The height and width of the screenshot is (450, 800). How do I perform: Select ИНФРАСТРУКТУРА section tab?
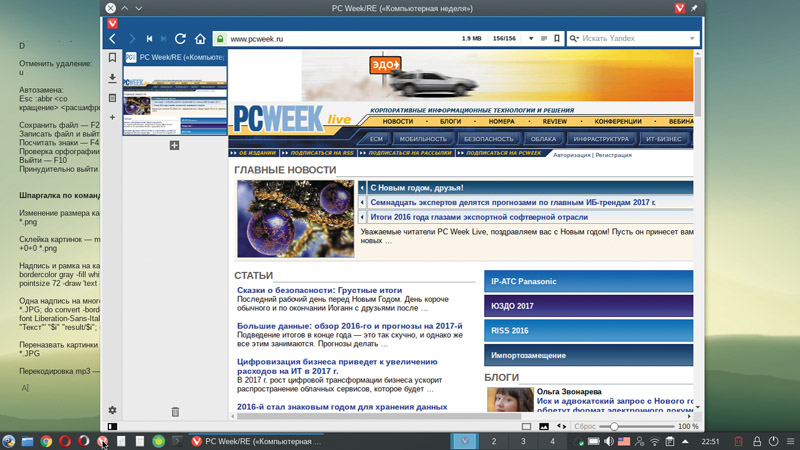pyautogui.click(x=601, y=139)
